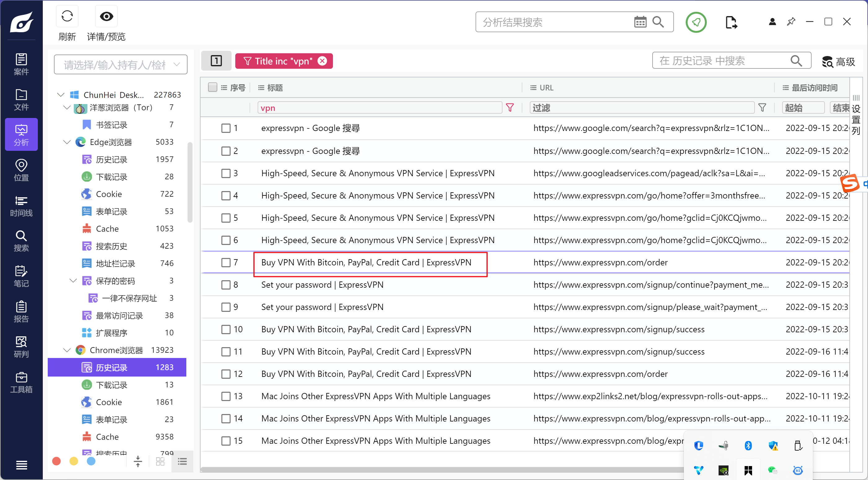868x480 pixels.
Task: Check row 13 Mac Joins checkbox
Action: 226,396
